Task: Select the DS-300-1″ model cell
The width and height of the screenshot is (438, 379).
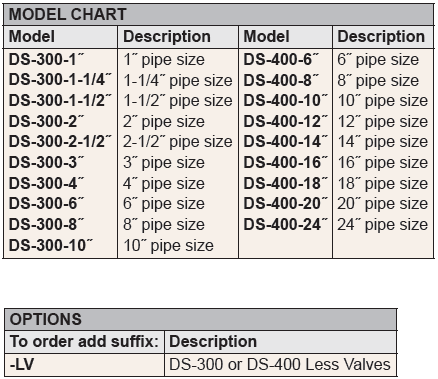Action: pos(47,60)
